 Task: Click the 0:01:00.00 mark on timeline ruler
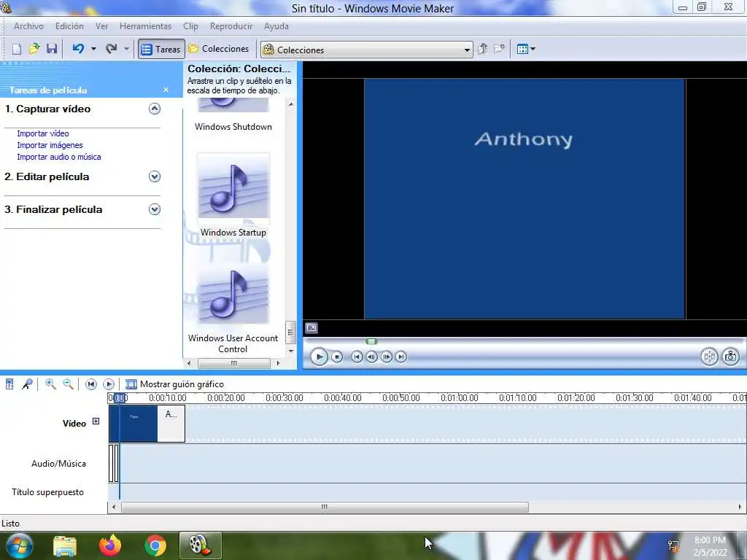pyautogui.click(x=460, y=397)
